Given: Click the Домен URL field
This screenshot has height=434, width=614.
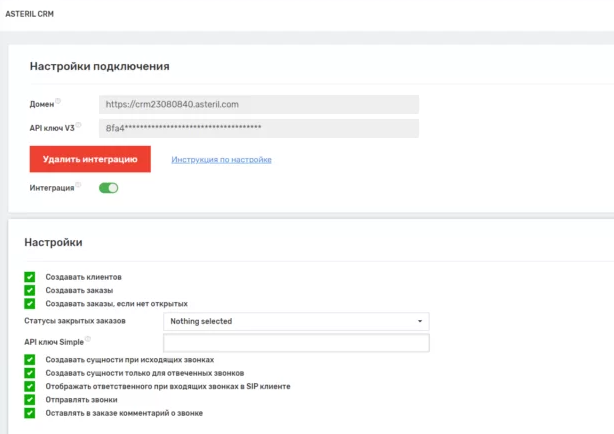Looking at the screenshot, I should pyautogui.click(x=258, y=104).
